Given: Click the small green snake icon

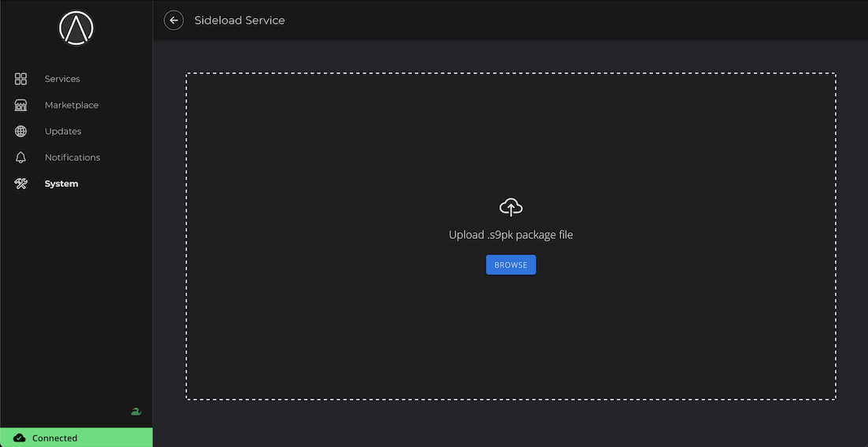Looking at the screenshot, I should (x=137, y=412).
